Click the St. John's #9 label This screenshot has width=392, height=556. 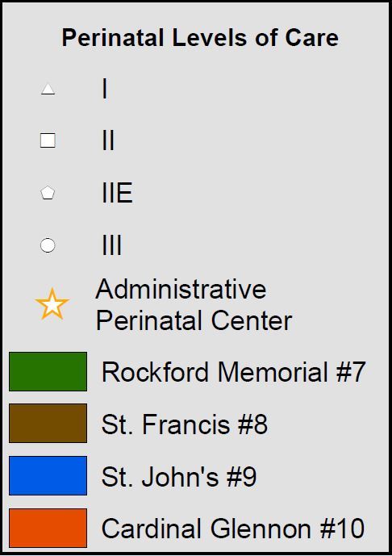179,477
